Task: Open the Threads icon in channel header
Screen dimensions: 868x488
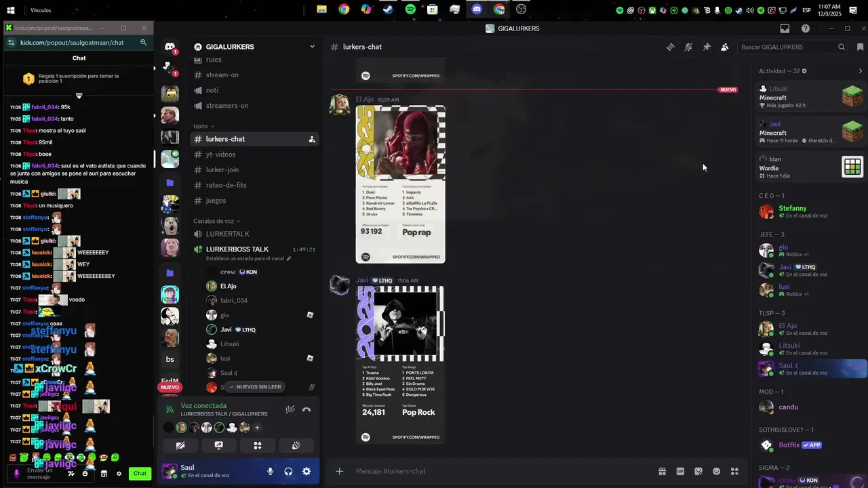Action: click(670, 47)
